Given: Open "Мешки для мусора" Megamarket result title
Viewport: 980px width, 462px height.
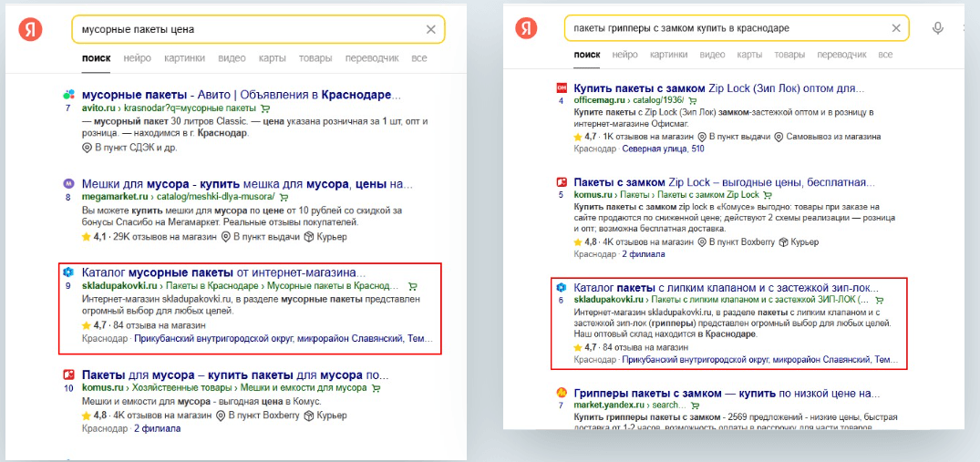Looking at the screenshot, I should pyautogui.click(x=246, y=182).
